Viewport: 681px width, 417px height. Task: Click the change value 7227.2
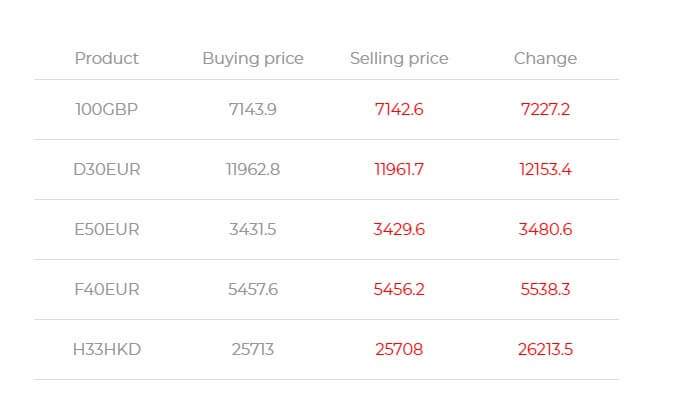point(545,109)
